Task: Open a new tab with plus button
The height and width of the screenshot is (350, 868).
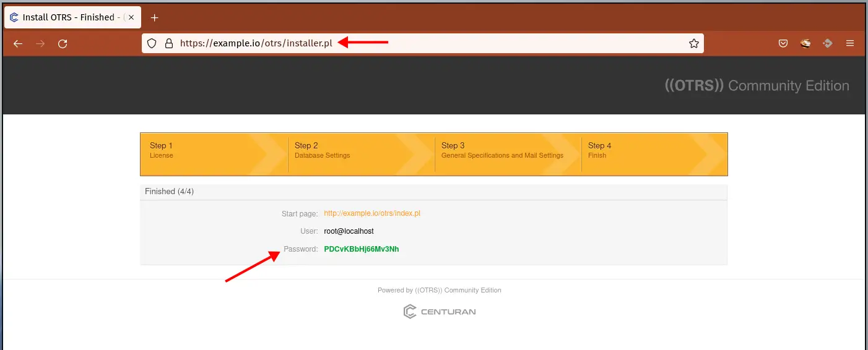Action: tap(155, 17)
